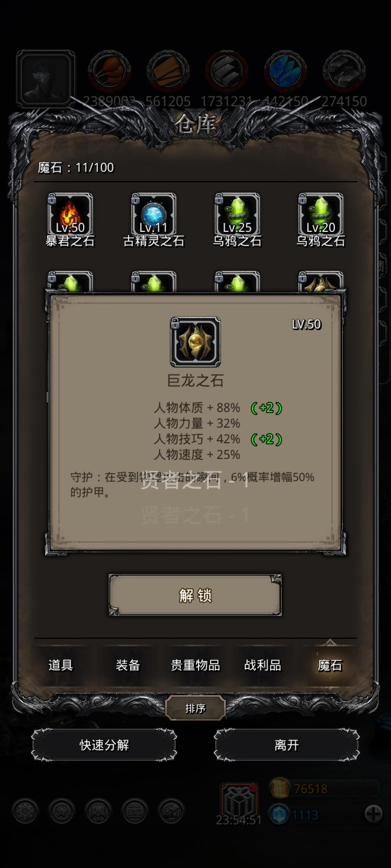Click the 解锁 unlock button
The height and width of the screenshot is (868, 391).
[195, 595]
